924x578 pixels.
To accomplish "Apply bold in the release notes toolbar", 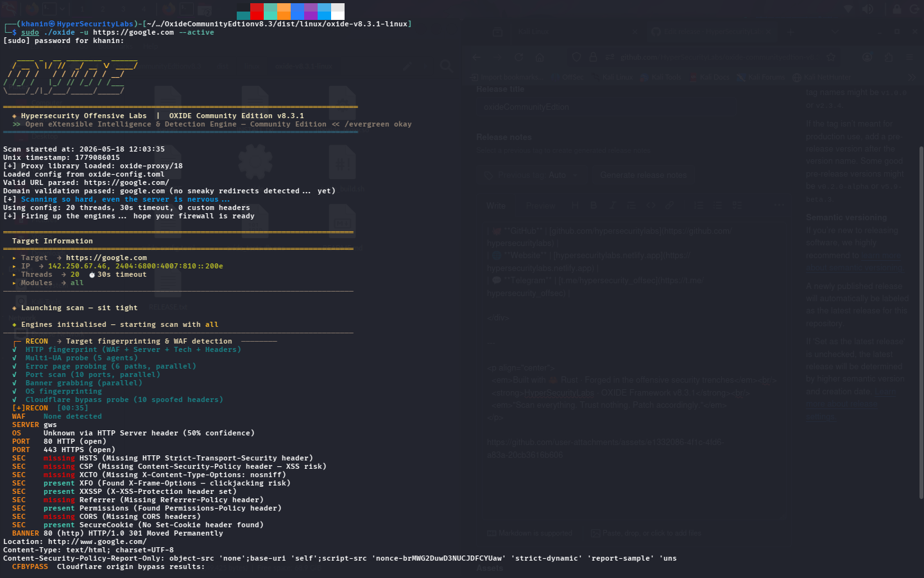I will (594, 206).
